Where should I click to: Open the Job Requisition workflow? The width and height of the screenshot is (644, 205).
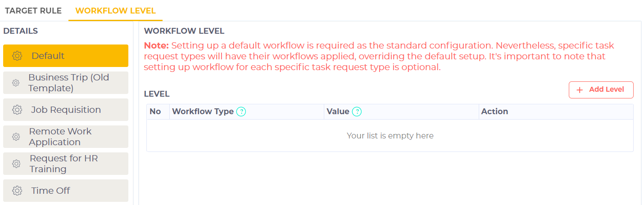click(x=66, y=110)
